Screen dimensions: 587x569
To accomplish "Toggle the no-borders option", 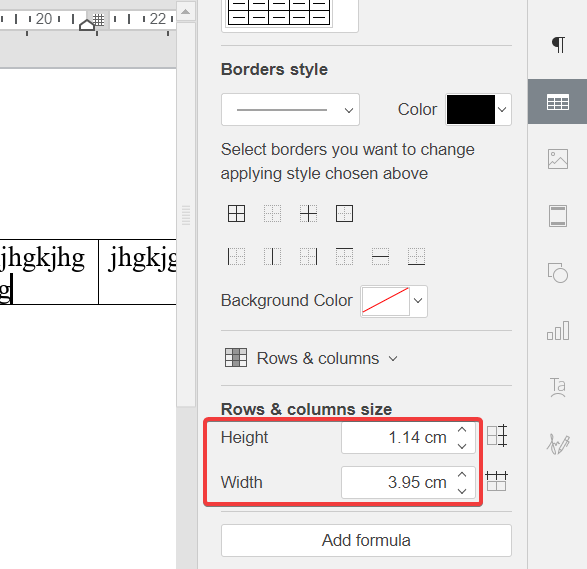I will 272,213.
